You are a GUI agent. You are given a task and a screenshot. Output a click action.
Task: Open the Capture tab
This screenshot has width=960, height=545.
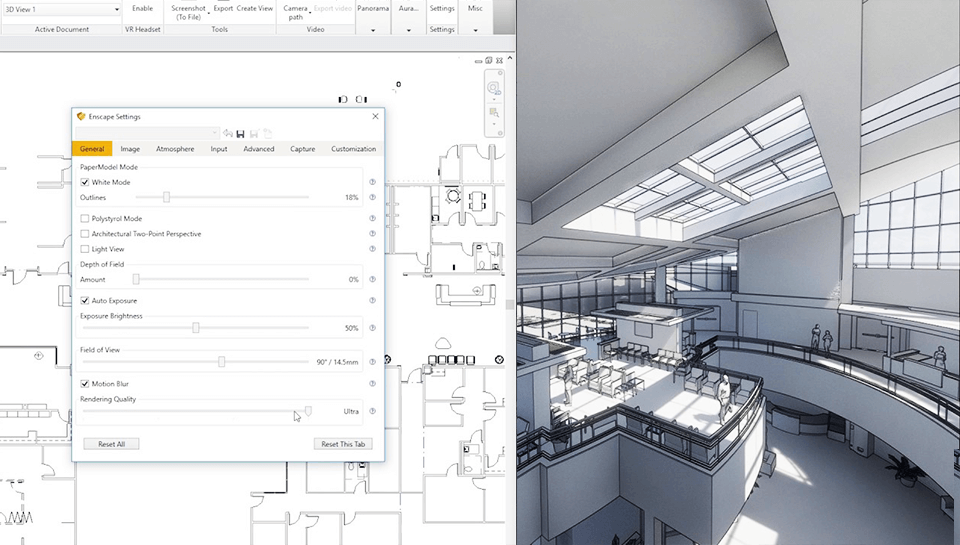click(302, 149)
